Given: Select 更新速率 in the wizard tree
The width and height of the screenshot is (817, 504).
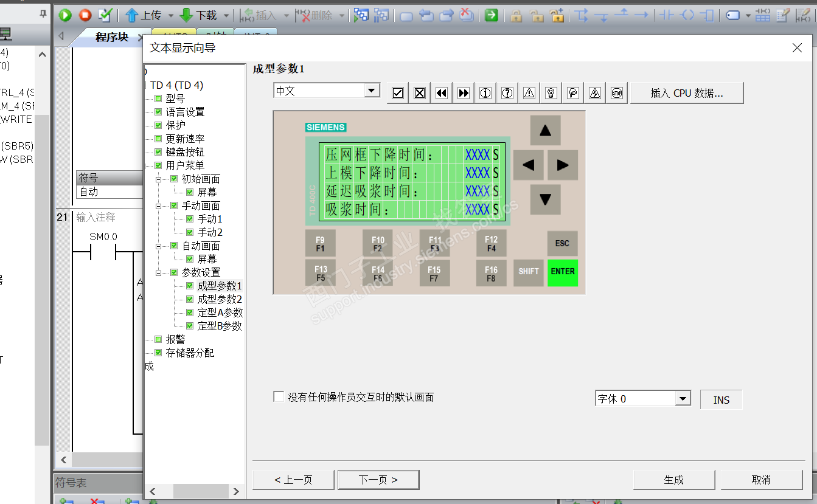Looking at the screenshot, I should pos(185,139).
